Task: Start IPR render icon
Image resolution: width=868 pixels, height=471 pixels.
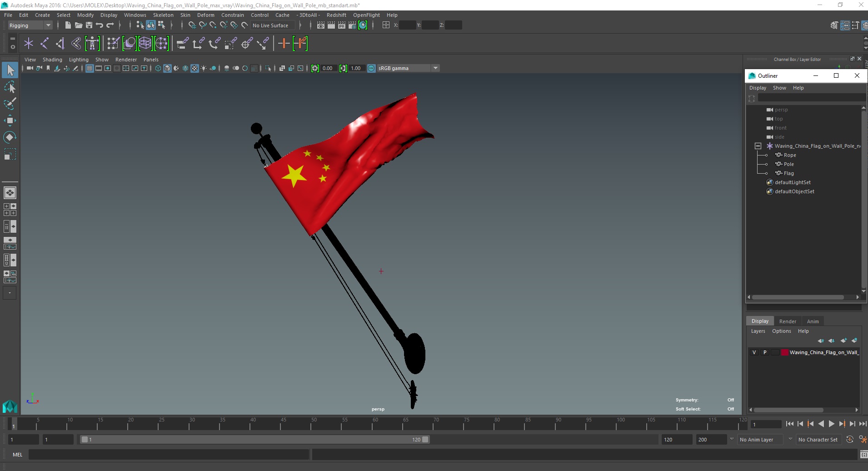Action: (342, 25)
